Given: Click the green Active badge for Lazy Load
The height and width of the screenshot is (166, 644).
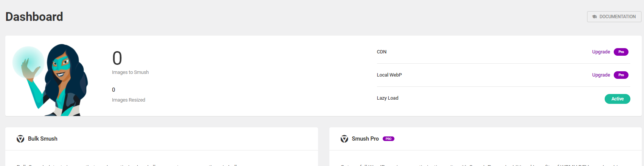Looking at the screenshot, I should (617, 99).
